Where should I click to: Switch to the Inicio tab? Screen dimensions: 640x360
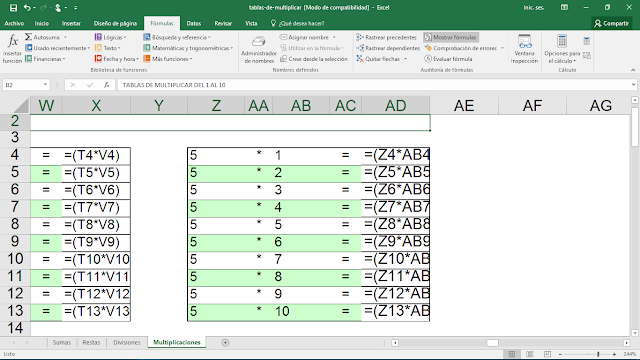point(42,23)
